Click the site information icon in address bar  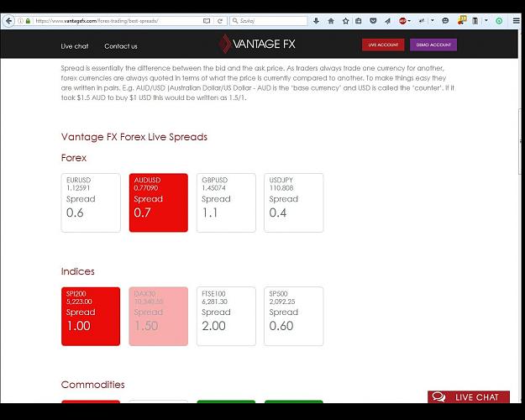click(x=20, y=21)
